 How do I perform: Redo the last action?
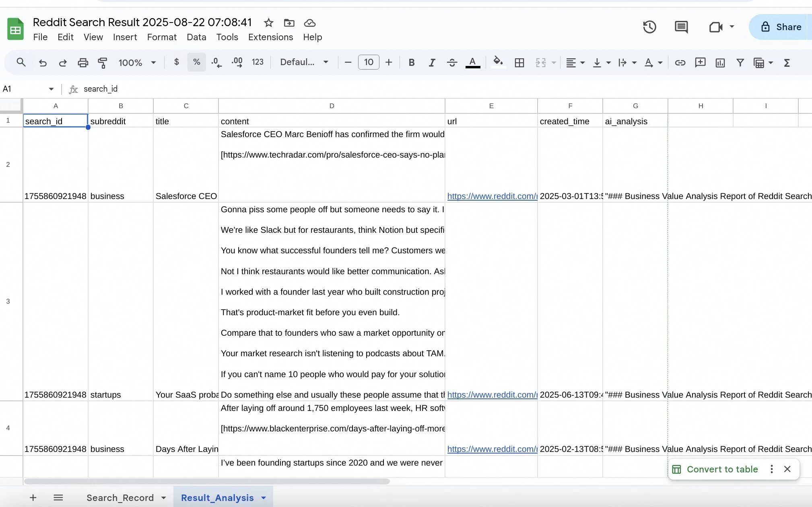pyautogui.click(x=63, y=62)
